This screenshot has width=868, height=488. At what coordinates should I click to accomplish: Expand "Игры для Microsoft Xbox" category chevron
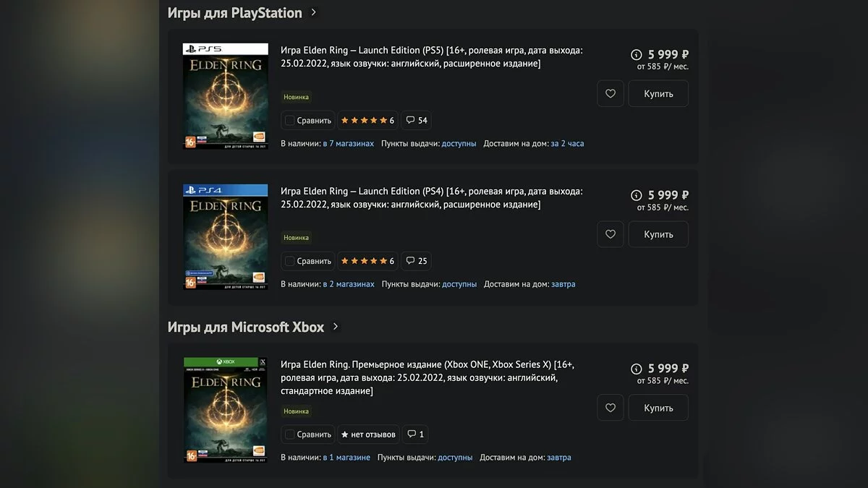pos(336,327)
